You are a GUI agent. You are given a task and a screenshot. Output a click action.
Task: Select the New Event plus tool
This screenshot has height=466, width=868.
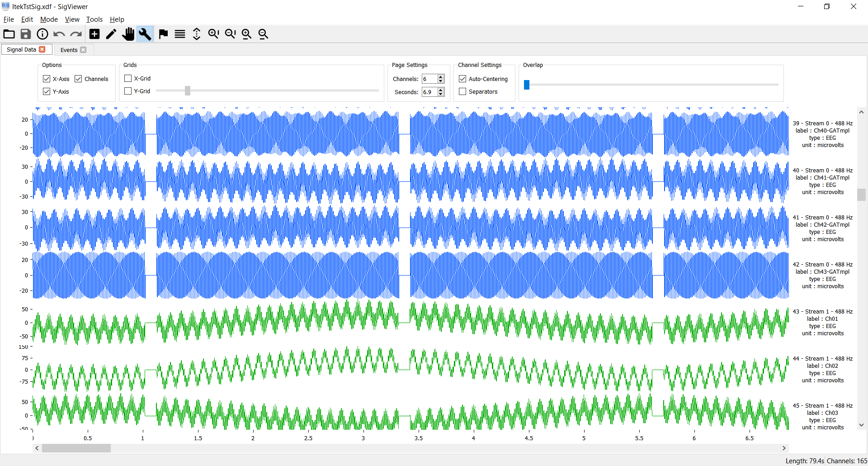(x=94, y=34)
